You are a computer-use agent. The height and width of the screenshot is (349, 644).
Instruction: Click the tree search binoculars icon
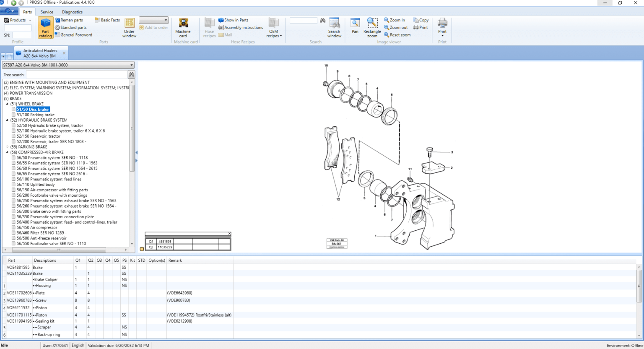(131, 75)
